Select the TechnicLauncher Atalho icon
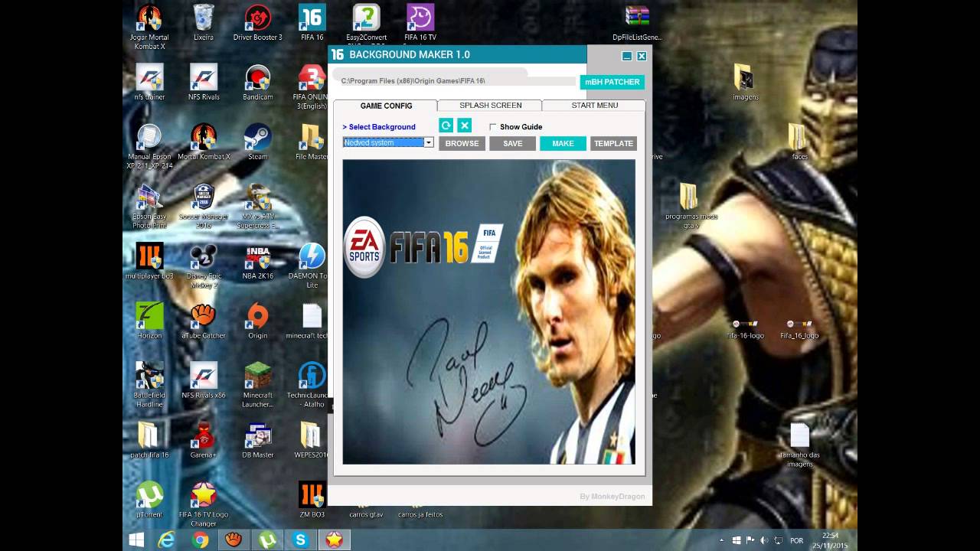980x551 pixels. click(x=309, y=384)
